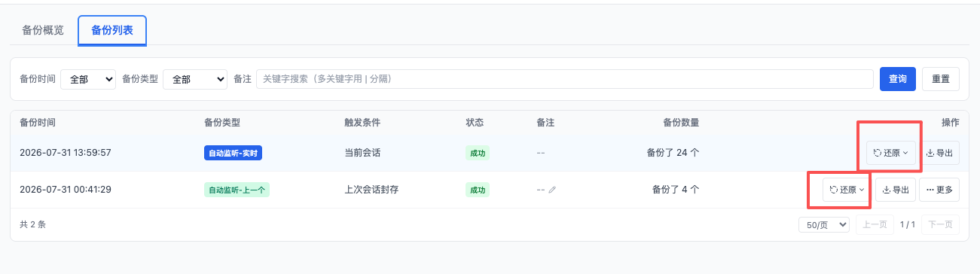Export the 00:41:29 backup with 导出
Viewport: 980px width, 274px height.
(x=896, y=190)
